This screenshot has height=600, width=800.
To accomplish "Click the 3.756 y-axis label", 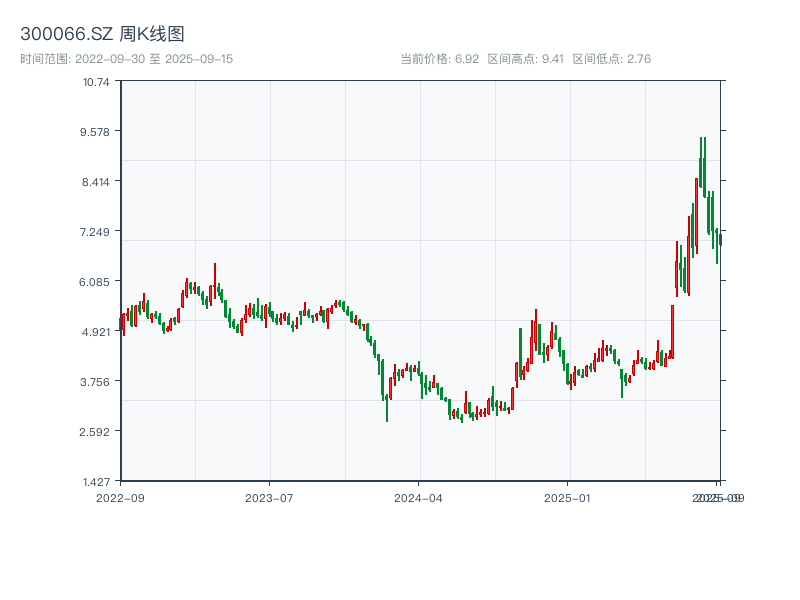I will point(96,382).
